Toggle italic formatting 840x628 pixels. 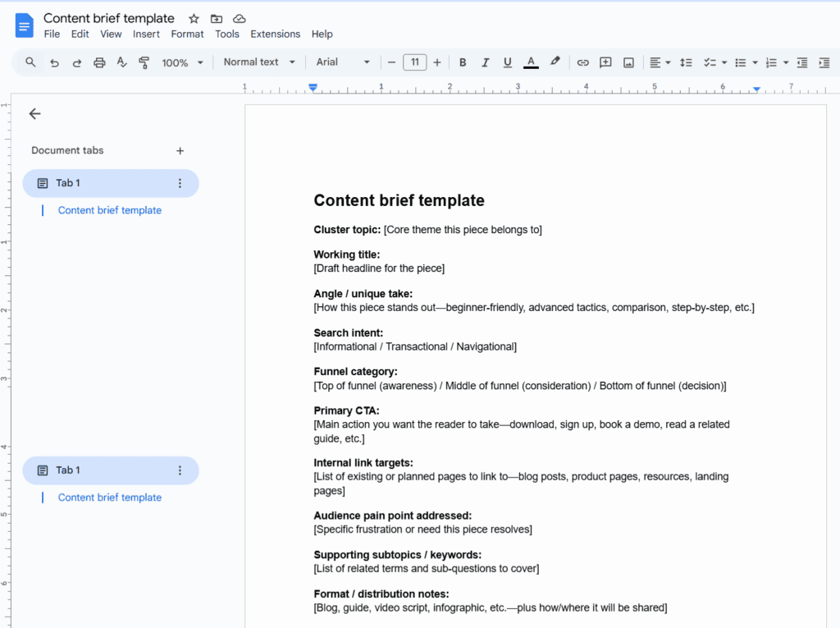485,62
